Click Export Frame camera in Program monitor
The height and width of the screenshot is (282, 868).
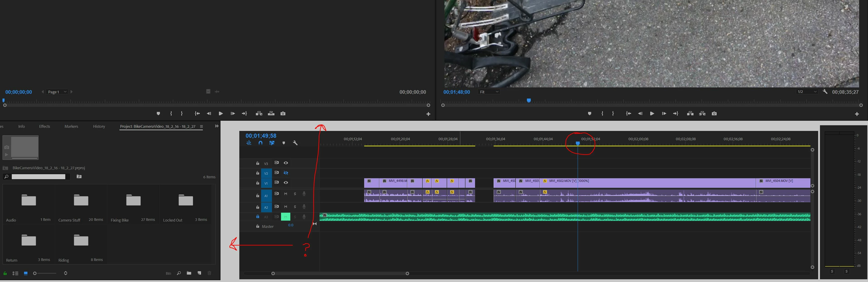pyautogui.click(x=714, y=113)
